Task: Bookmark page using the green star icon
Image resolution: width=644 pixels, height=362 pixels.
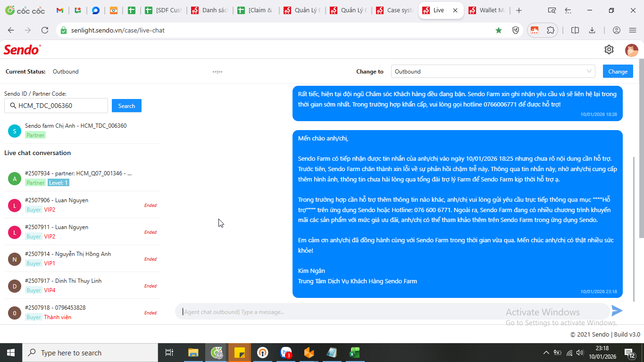Action: pos(499,30)
